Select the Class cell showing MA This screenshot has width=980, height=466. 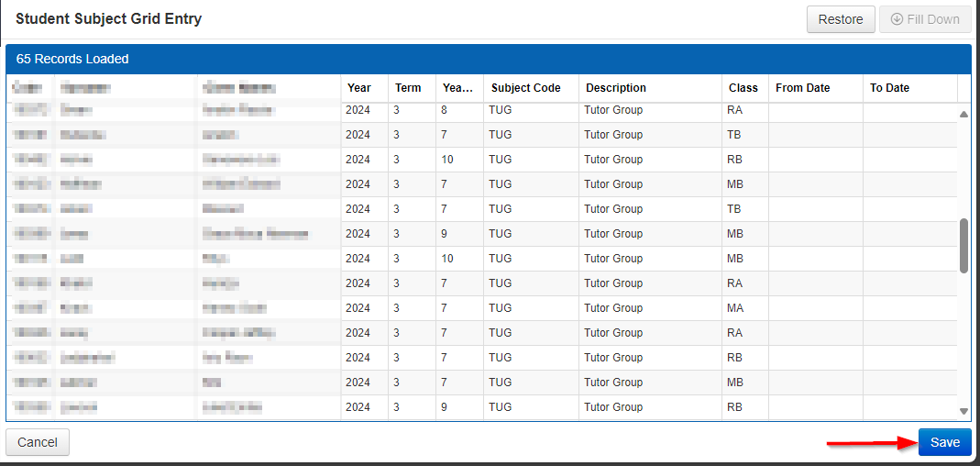tap(745, 307)
